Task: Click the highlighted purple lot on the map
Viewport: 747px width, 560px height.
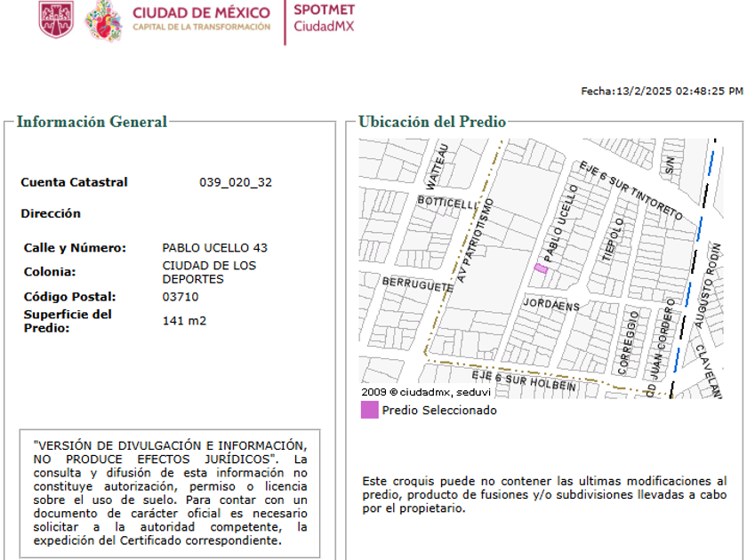Action: click(541, 268)
